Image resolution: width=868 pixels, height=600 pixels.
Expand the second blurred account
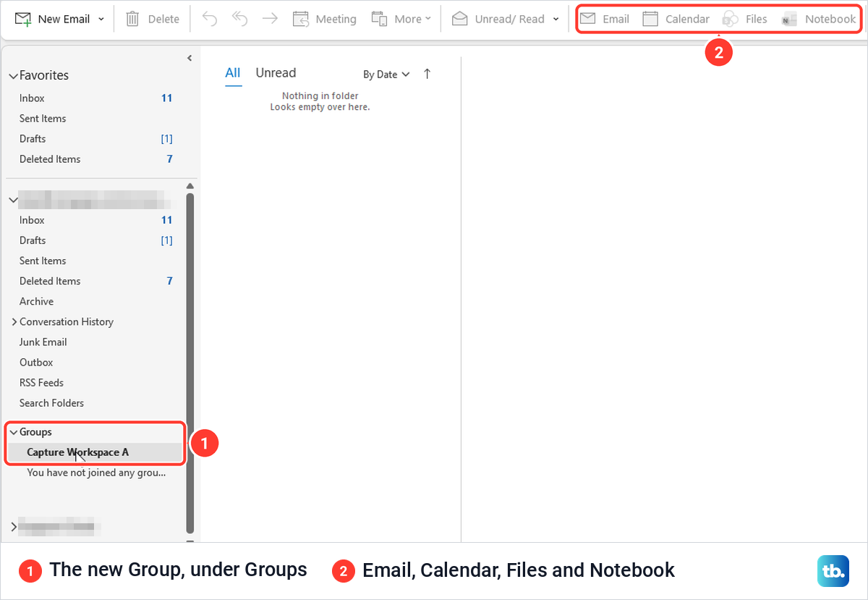pos(14,526)
